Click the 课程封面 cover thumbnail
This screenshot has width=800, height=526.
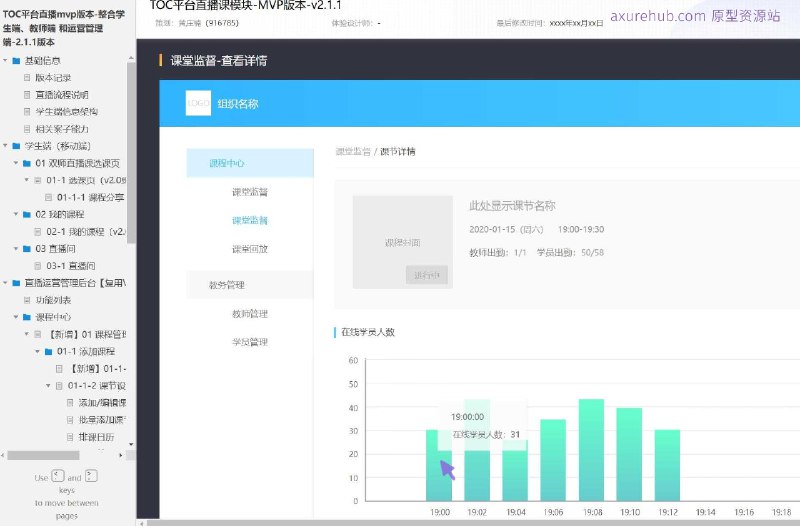point(403,242)
